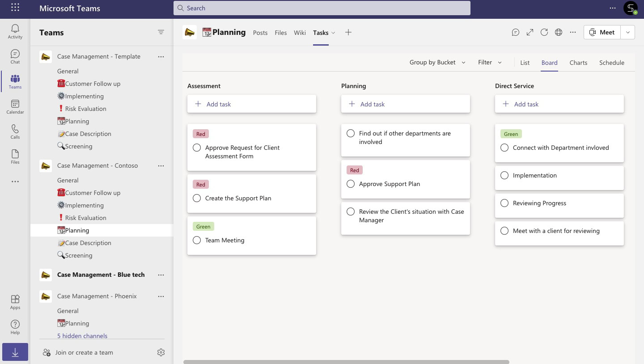Open more tab options ellipsis near Meet
Viewport: 644px width, 364px height.
pyautogui.click(x=573, y=32)
